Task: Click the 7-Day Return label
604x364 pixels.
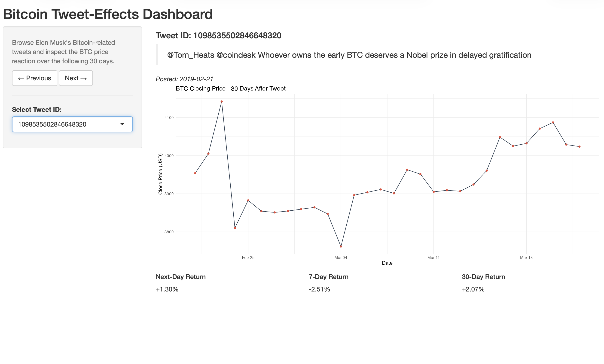Action: [x=329, y=277]
